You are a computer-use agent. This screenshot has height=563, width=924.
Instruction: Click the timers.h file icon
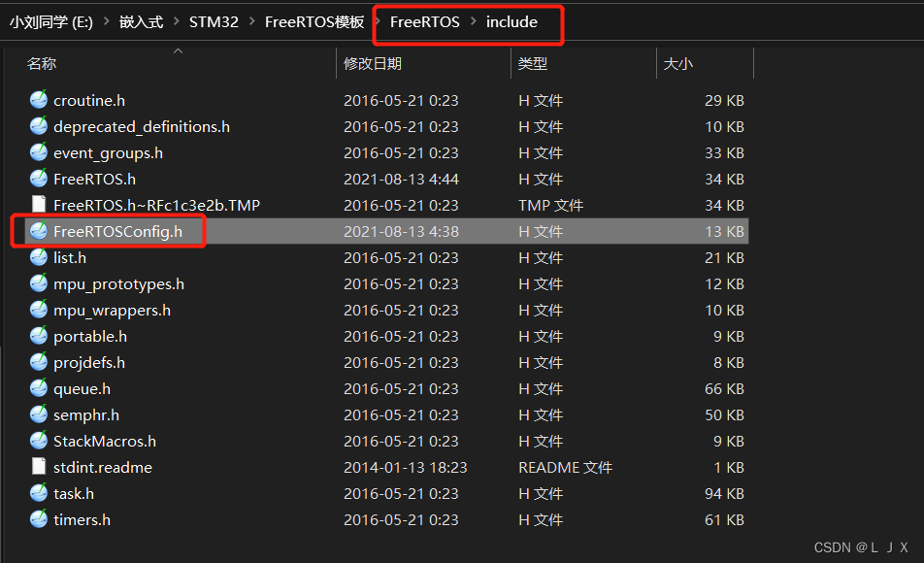39,519
